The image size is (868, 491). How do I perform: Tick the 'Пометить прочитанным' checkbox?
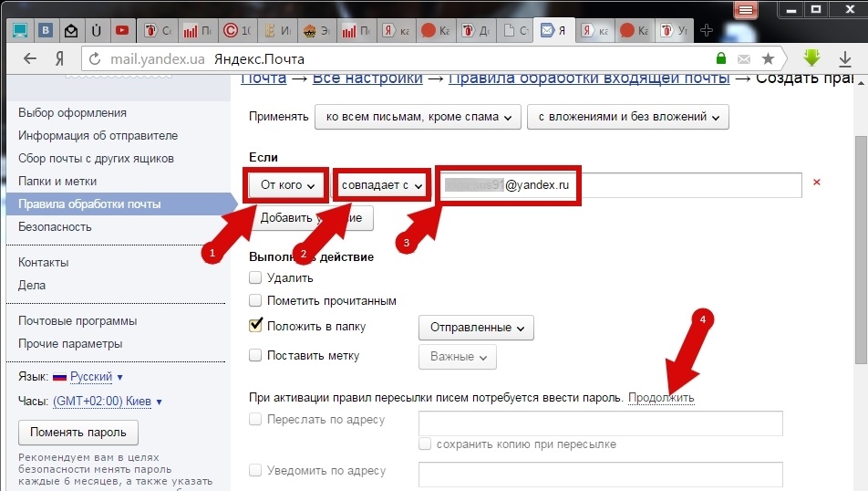pyautogui.click(x=255, y=300)
